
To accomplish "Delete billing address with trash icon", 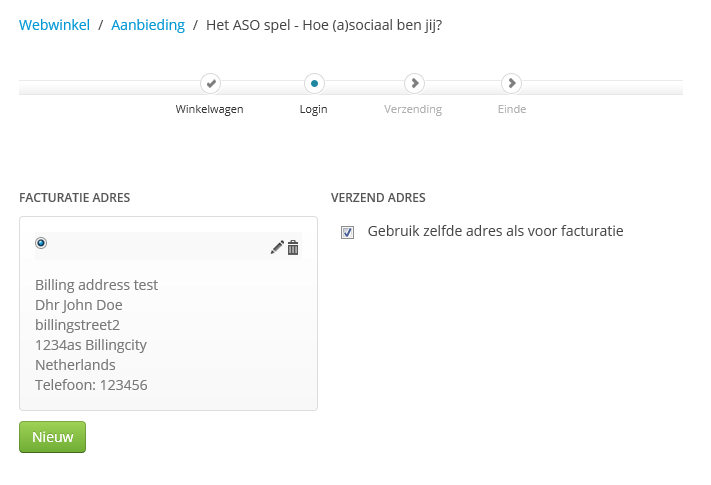I will (293, 247).
